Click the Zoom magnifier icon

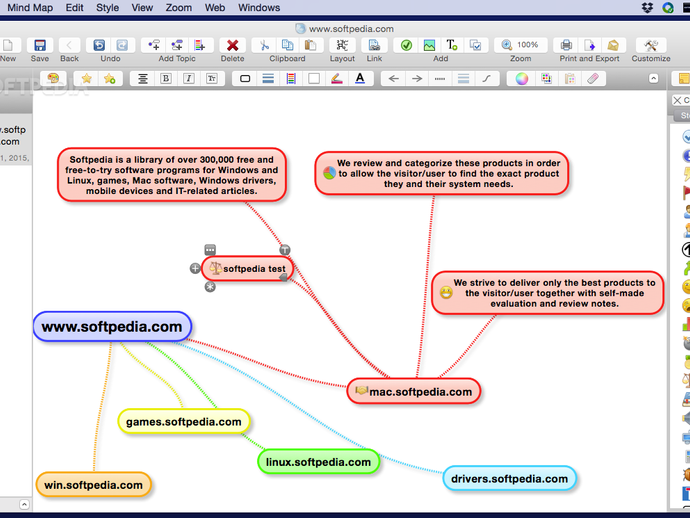506,45
